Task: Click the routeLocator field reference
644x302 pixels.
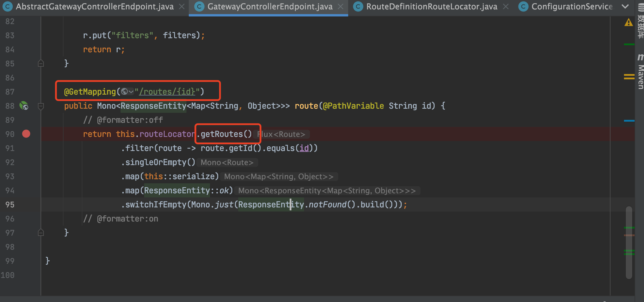Action: tap(167, 134)
